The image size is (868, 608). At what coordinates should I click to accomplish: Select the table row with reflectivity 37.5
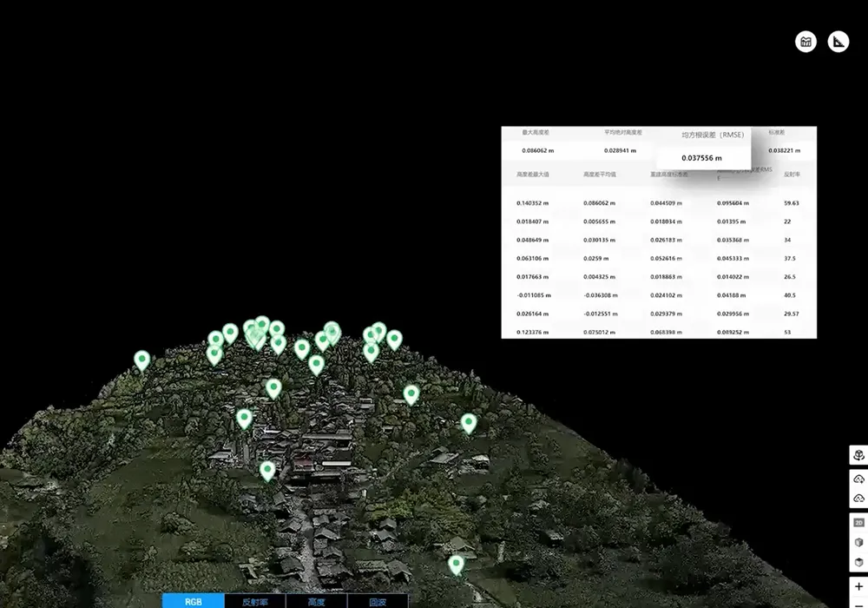pos(658,258)
